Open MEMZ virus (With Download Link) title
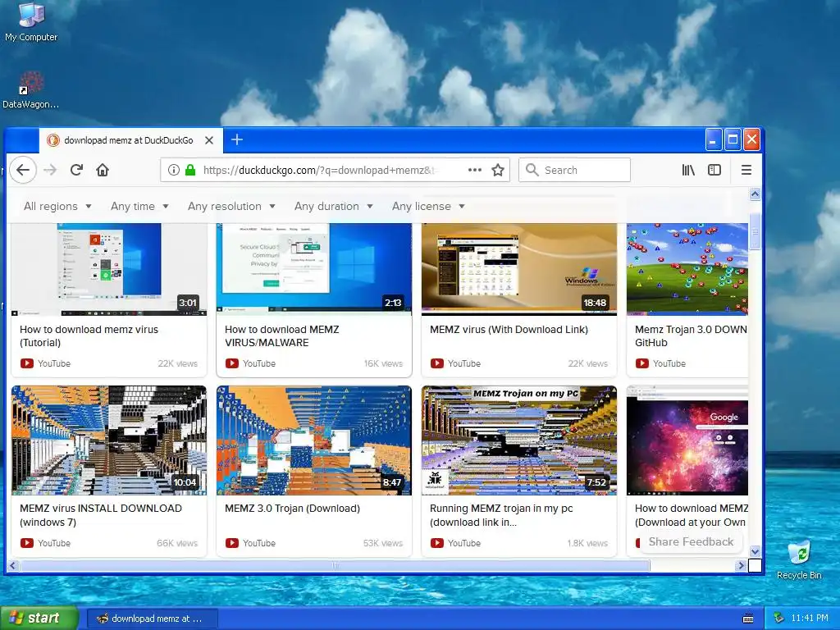 [509, 330]
